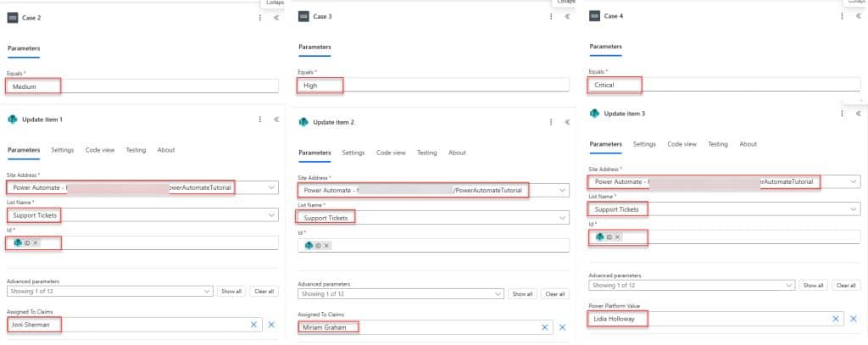Click the Lidia Holloway value field
Screen dimensions: 868x345
715,319
